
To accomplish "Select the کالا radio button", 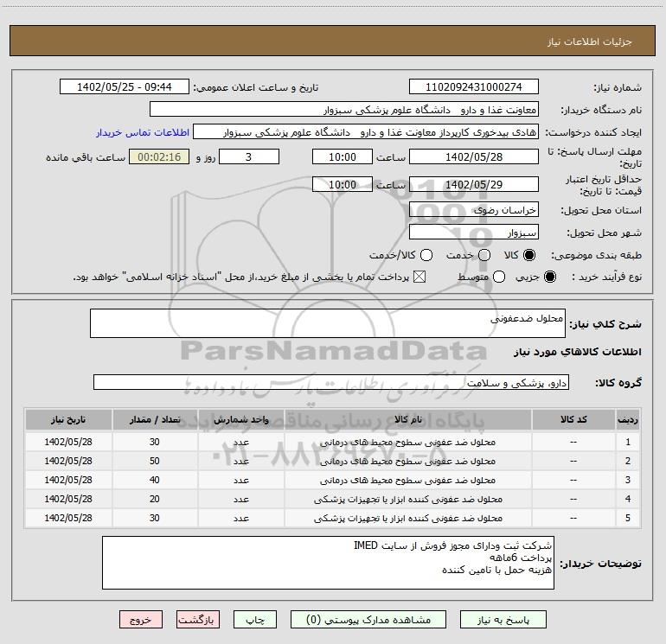I will pos(529,255).
